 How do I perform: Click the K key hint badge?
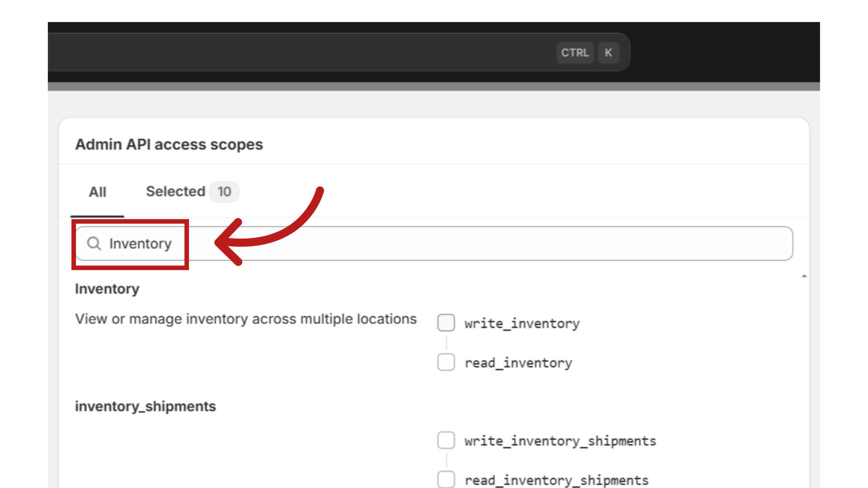(609, 53)
